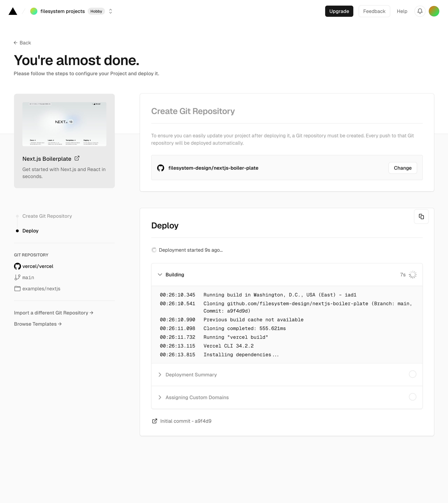The width and height of the screenshot is (448, 503).
Task: Click the Hobby plan badge
Action: coord(96,11)
